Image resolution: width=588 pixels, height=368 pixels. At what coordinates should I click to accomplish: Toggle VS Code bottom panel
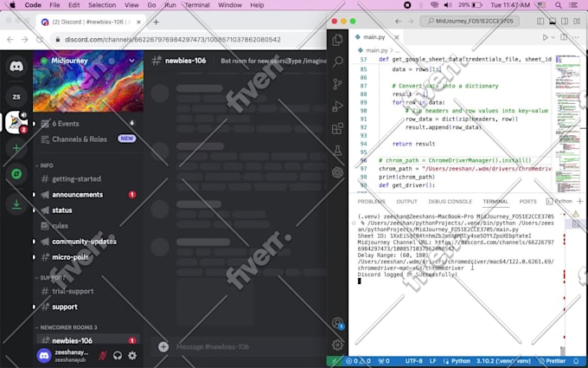(x=553, y=22)
